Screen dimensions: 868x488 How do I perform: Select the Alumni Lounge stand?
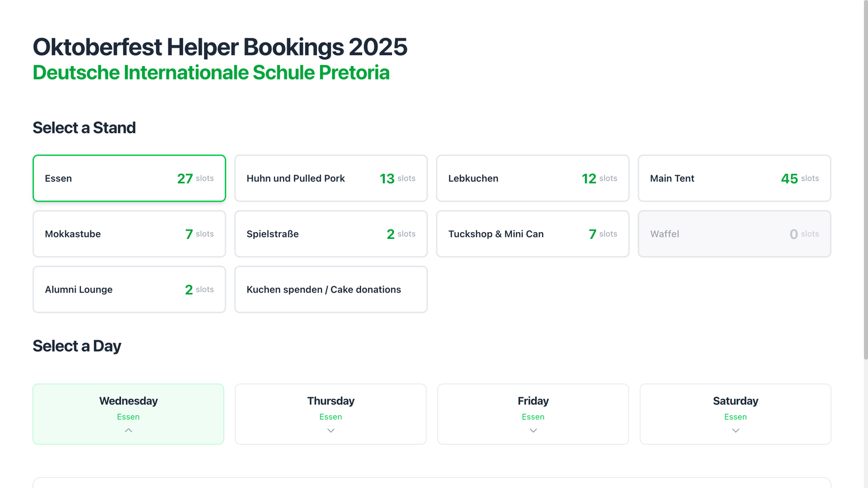129,289
